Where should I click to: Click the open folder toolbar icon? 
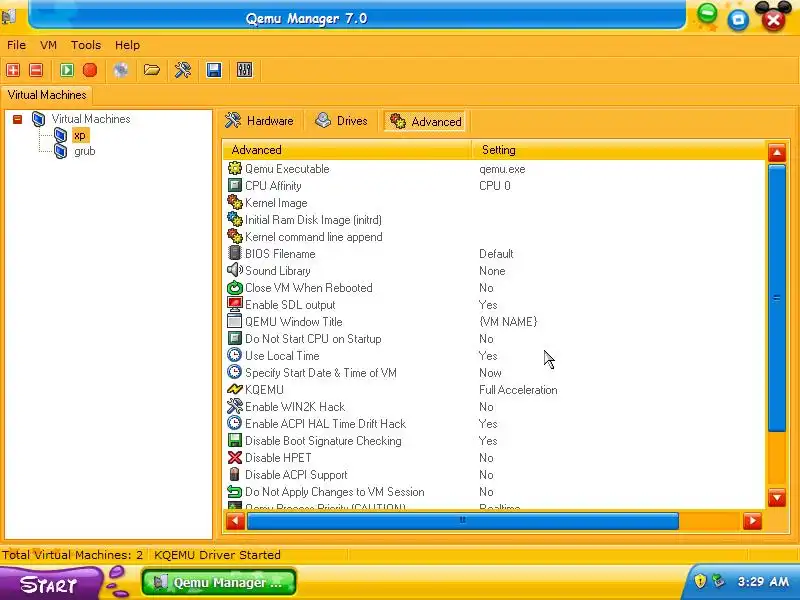tap(152, 70)
